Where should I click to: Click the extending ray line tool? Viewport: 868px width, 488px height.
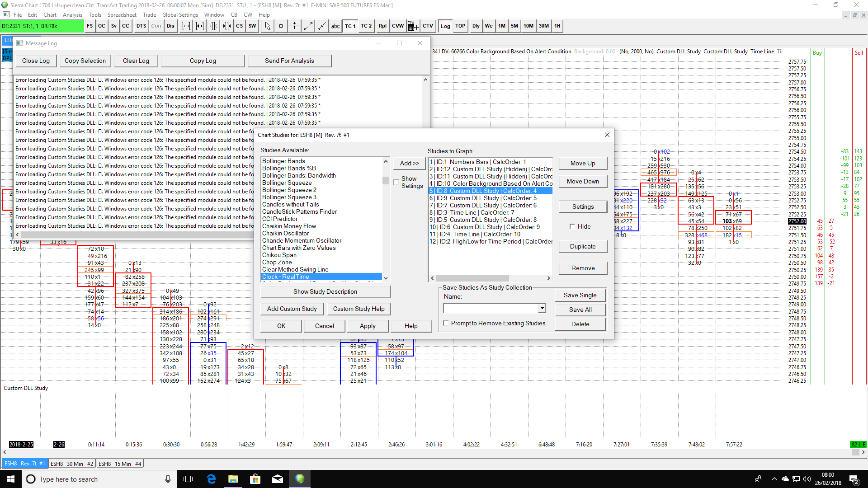(321, 26)
